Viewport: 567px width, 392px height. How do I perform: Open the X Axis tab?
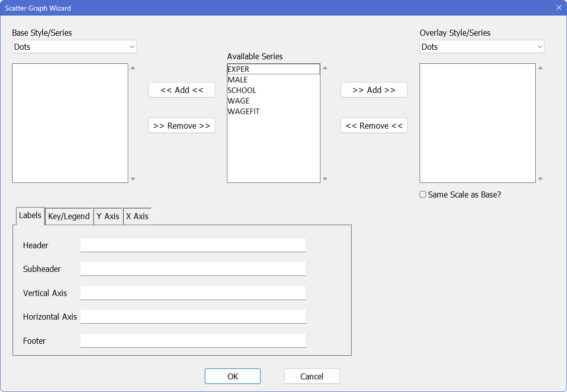tap(137, 216)
